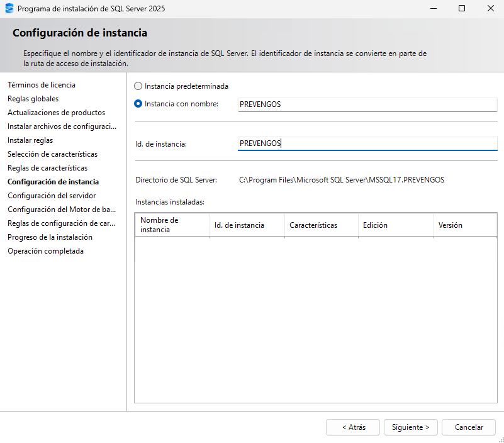Screen dimensions: 504x443
Task: Maximize the installer window
Action: 462,8
